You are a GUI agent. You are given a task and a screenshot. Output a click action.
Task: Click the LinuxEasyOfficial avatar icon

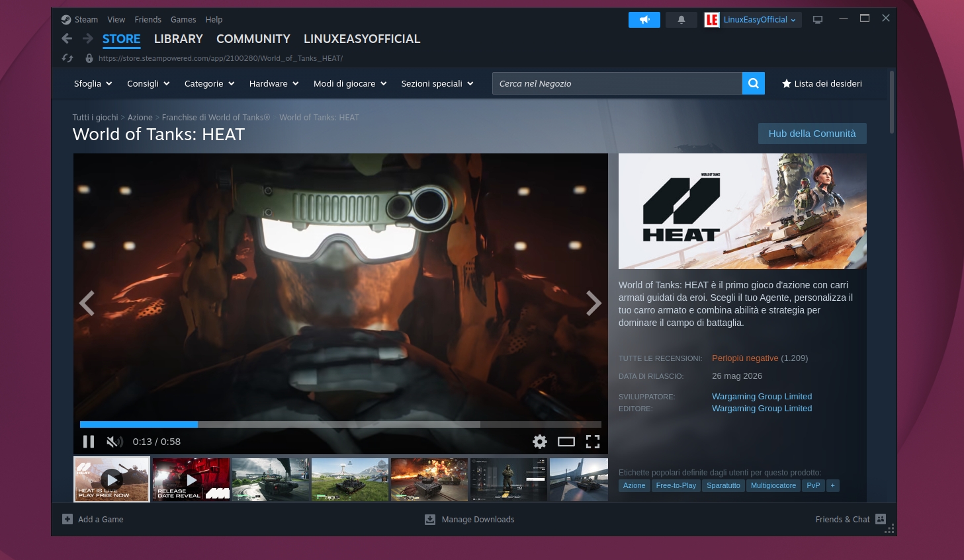712,20
